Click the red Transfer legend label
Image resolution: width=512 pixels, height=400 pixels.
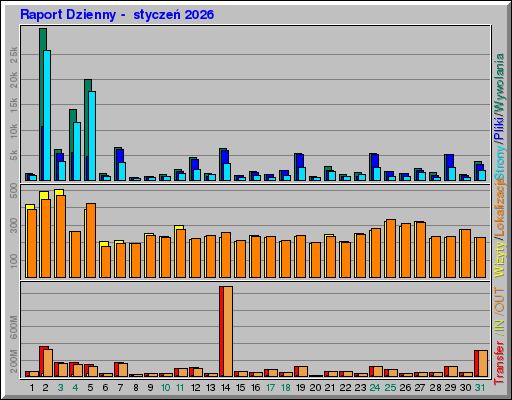click(x=500, y=362)
